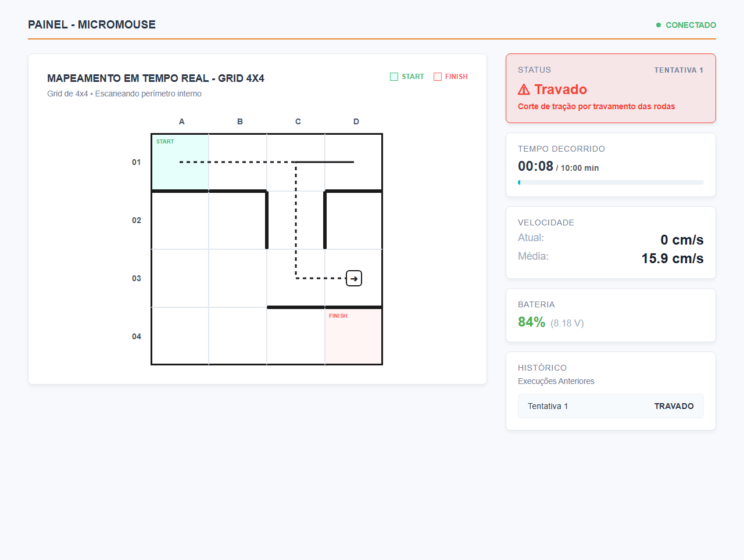Click the warning triangle icon beside Travado

point(524,89)
